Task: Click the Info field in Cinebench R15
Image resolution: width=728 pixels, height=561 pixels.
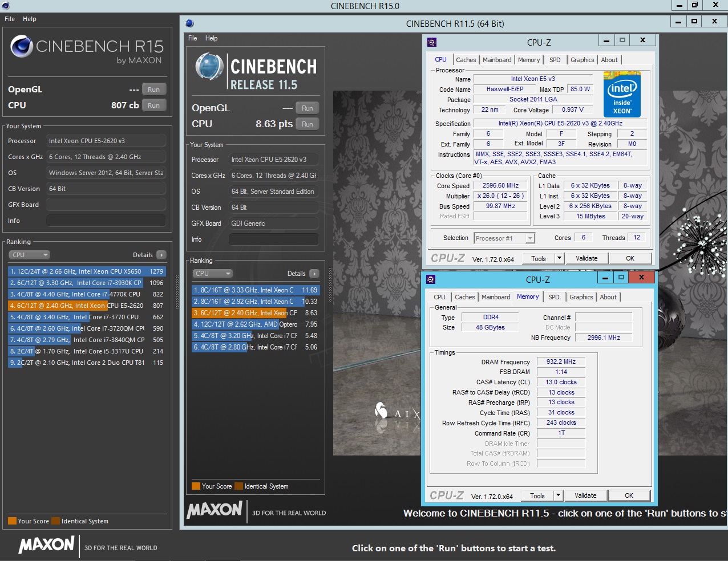Action: [106, 221]
